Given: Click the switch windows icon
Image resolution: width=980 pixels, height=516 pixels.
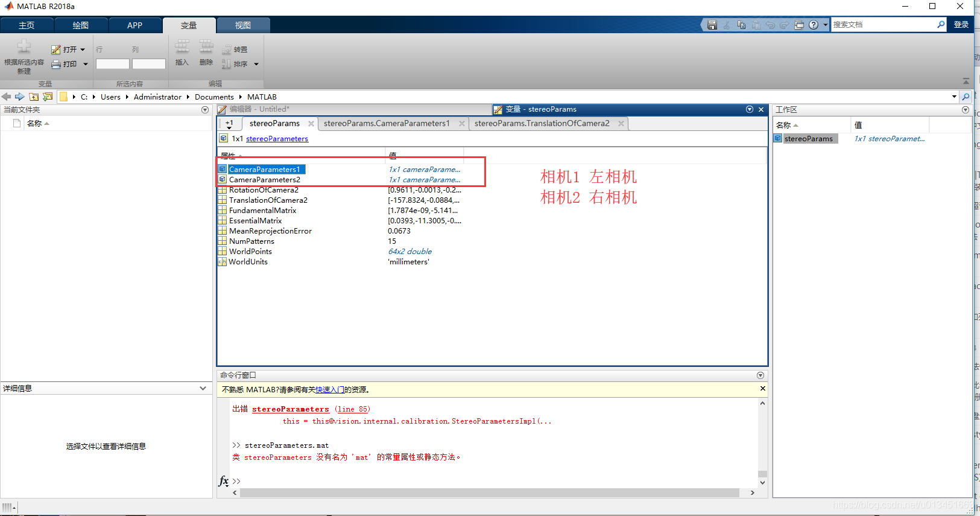Looking at the screenshot, I should point(799,25).
